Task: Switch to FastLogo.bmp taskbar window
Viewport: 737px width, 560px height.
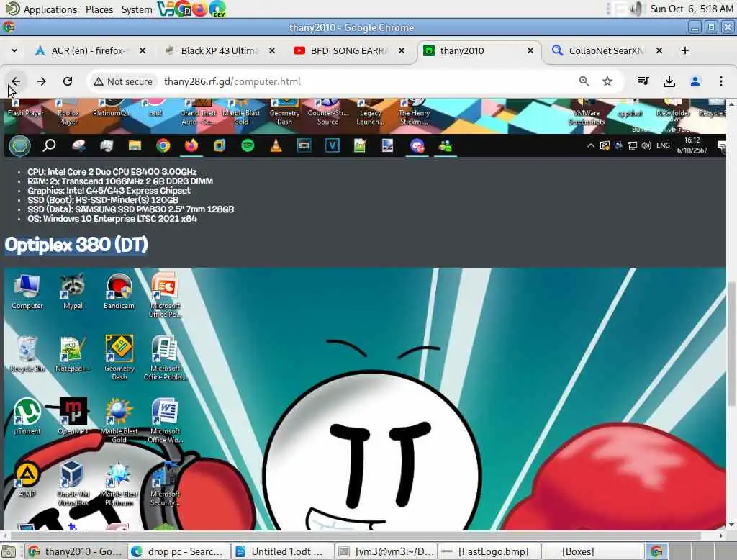Action: (489, 551)
